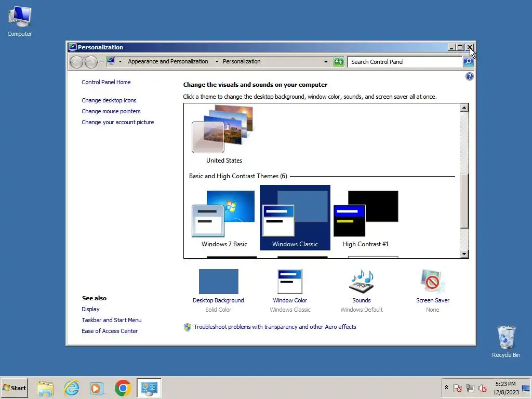Select the Windows Classic theme
This screenshot has height=399, width=532.
(295, 218)
